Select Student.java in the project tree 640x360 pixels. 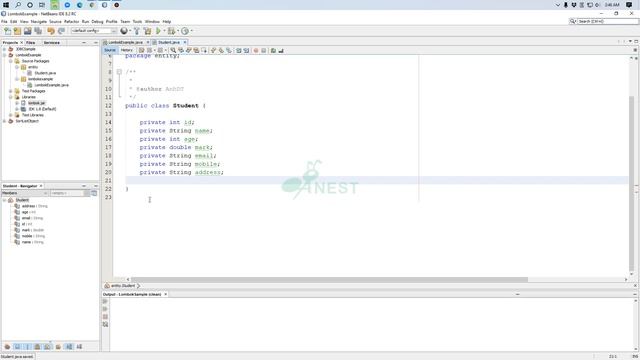[x=45, y=73]
